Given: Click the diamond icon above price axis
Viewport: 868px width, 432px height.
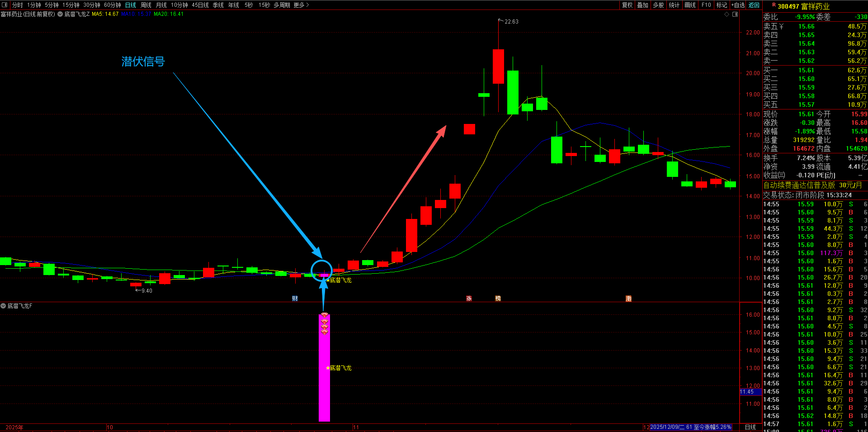Looking at the screenshot, I should tap(727, 14).
